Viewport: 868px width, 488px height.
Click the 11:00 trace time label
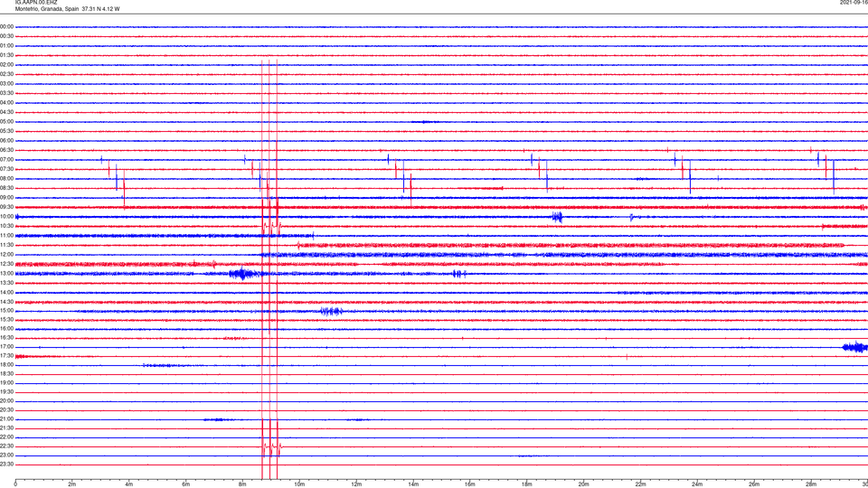click(x=6, y=236)
